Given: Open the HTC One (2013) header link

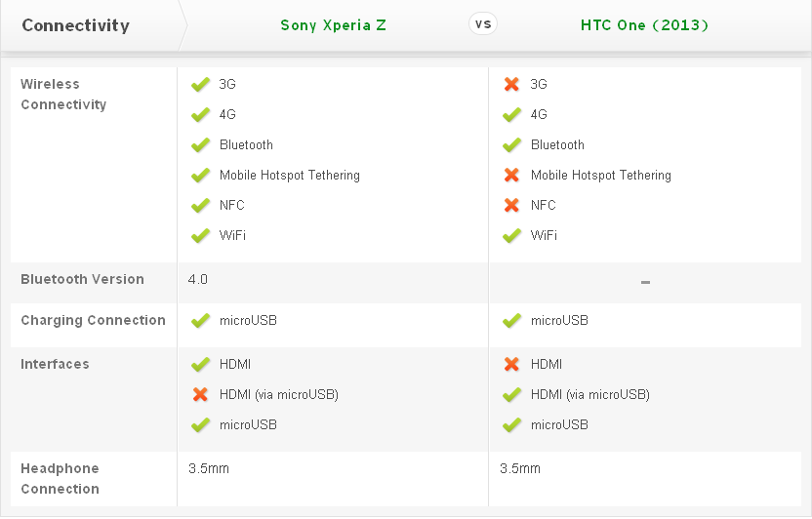Looking at the screenshot, I should click(644, 25).
